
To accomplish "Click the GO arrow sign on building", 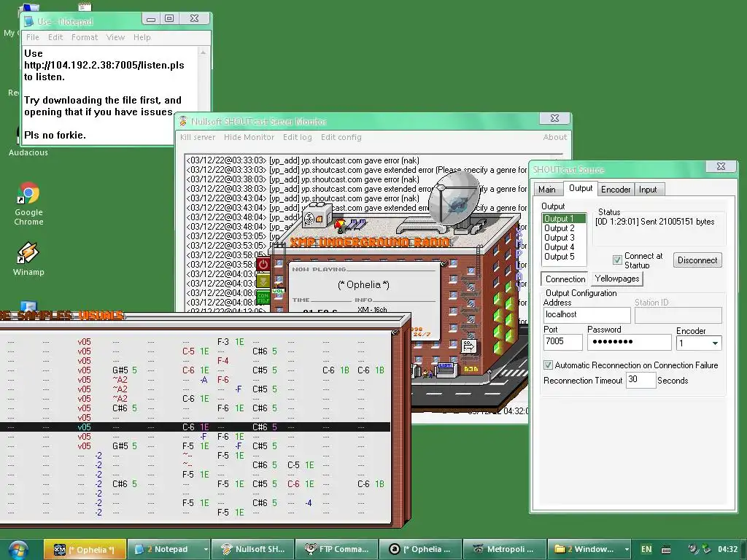I will point(468,346).
